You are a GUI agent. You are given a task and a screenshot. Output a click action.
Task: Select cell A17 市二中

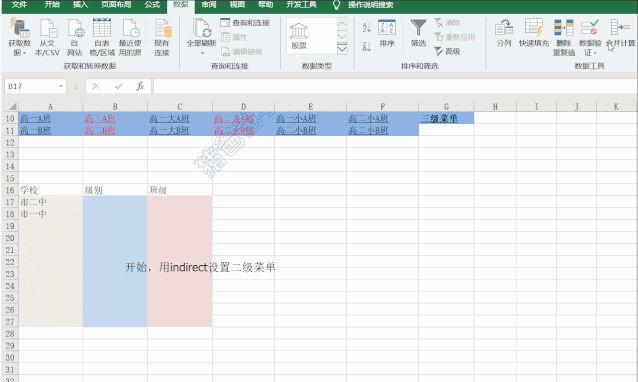50,202
